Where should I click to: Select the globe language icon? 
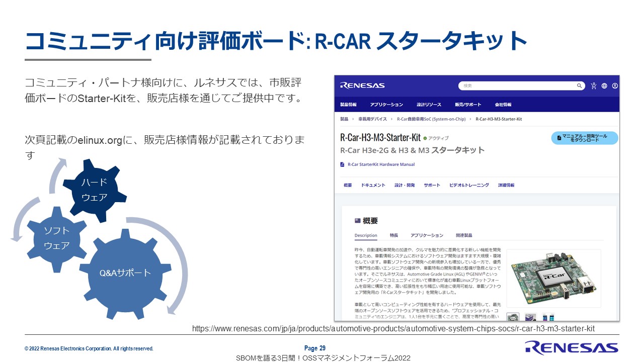(604, 85)
